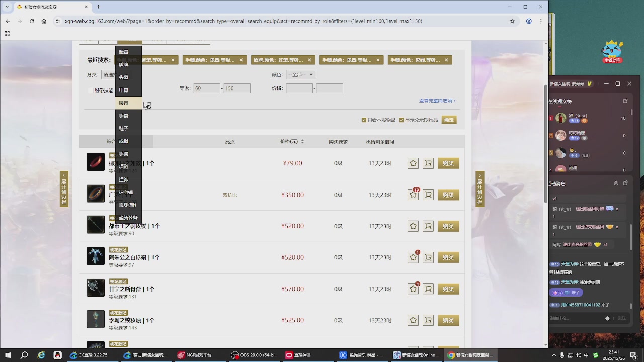Favorite the 都市王之剥皮杖 listing

click(x=413, y=226)
